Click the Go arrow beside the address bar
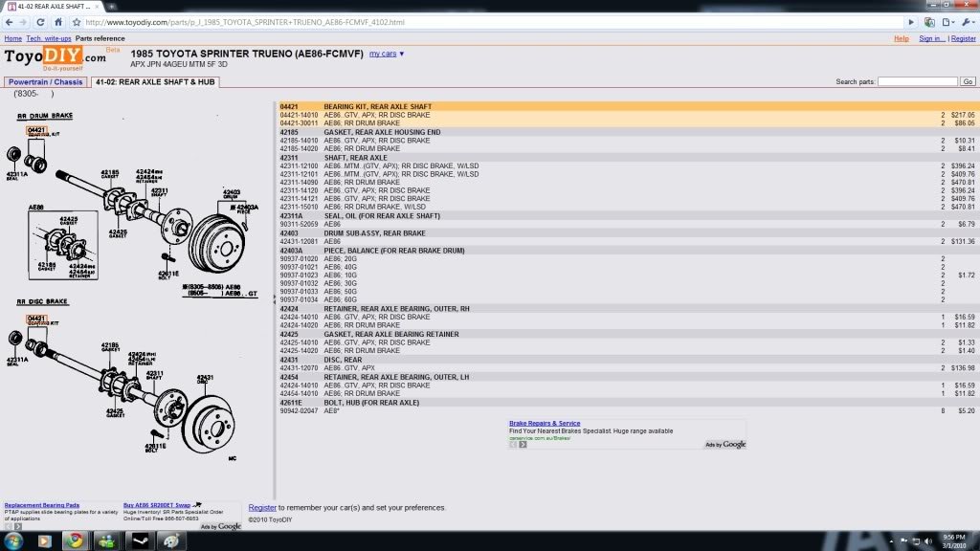Screen dimensions: 980x551 (911, 22)
